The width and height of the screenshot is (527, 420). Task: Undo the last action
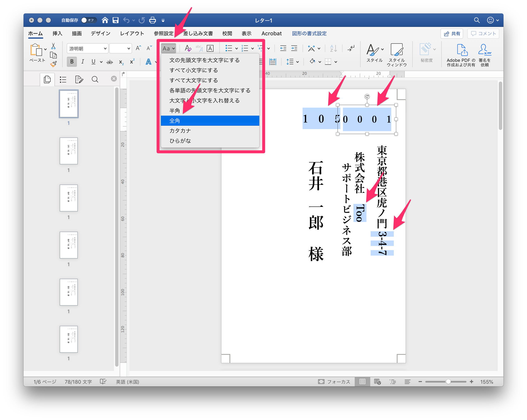coord(126,20)
